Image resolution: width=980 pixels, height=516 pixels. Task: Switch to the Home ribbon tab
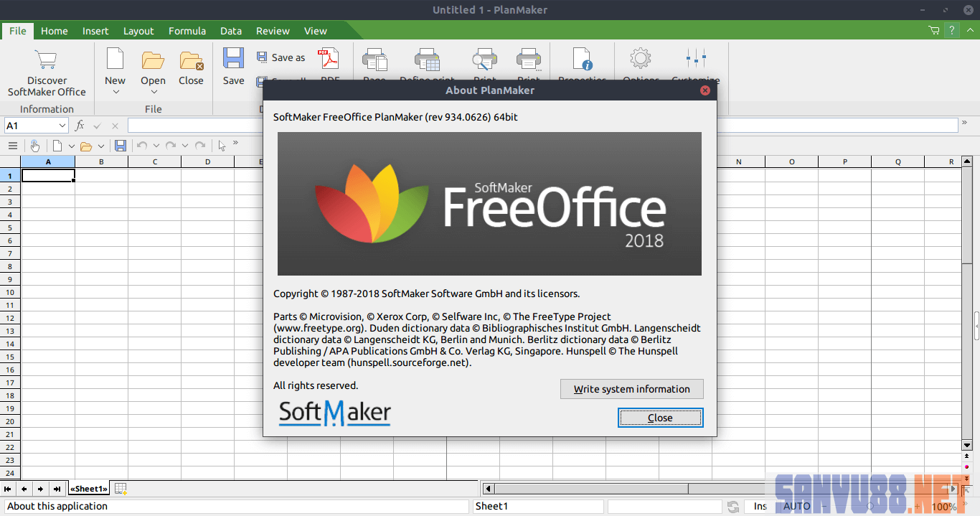tap(55, 31)
